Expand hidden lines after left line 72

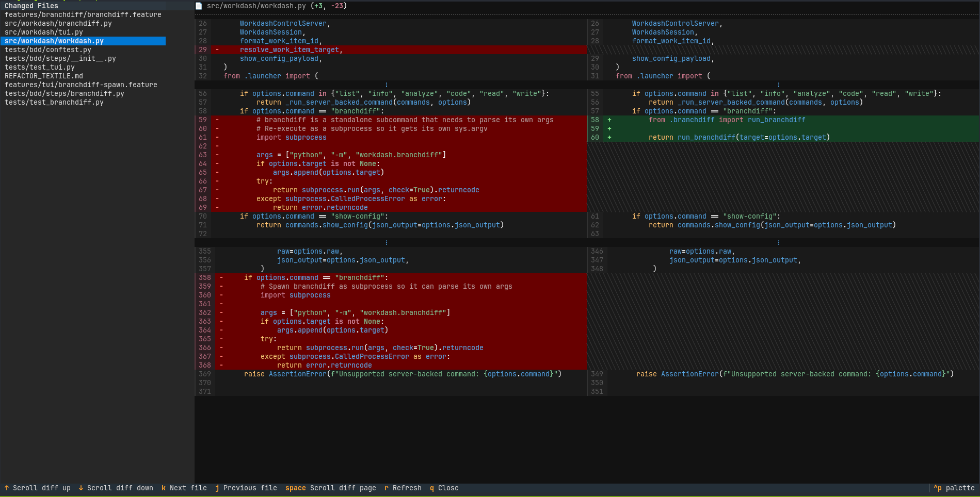[x=387, y=243]
